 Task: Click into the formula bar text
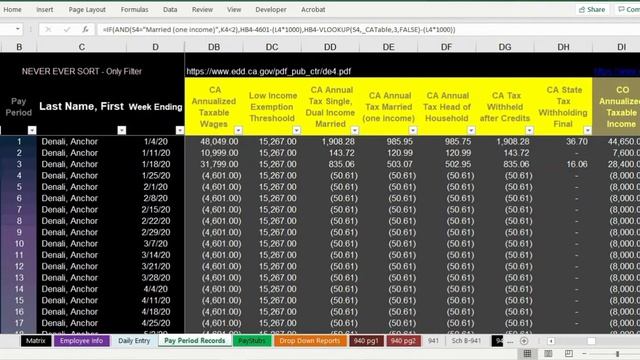tap(279, 29)
